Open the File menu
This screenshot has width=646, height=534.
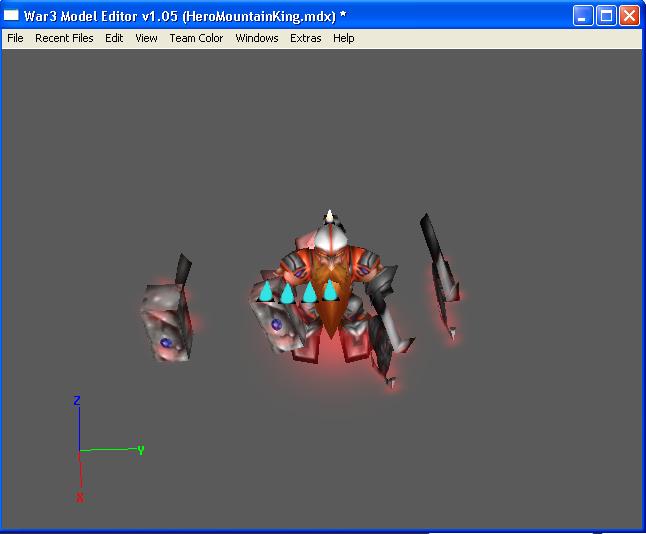[x=15, y=38]
